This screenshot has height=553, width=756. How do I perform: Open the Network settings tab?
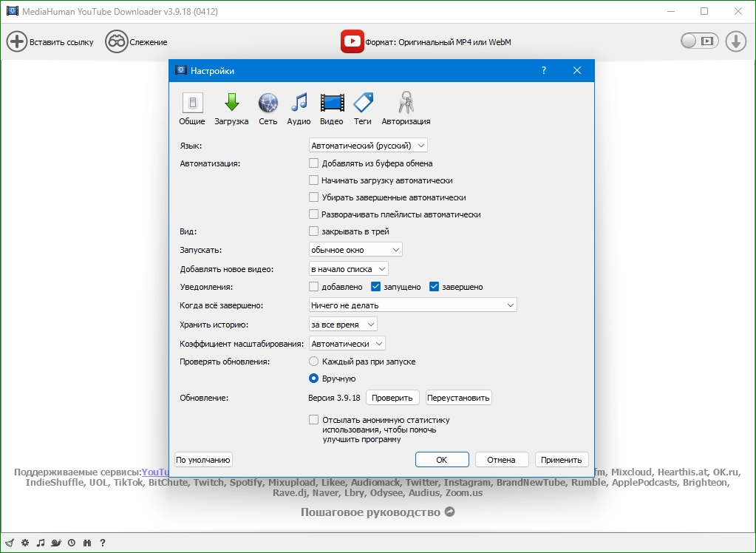[x=268, y=109]
